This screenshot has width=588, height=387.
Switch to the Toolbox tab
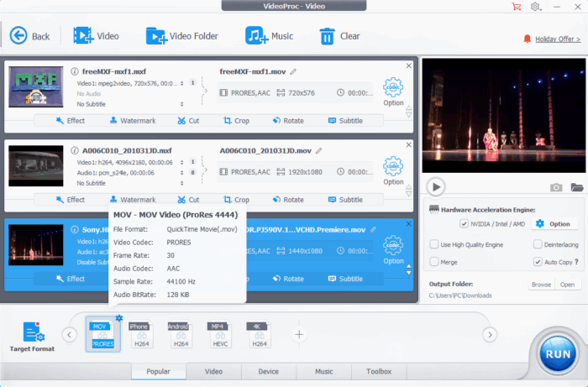click(379, 371)
